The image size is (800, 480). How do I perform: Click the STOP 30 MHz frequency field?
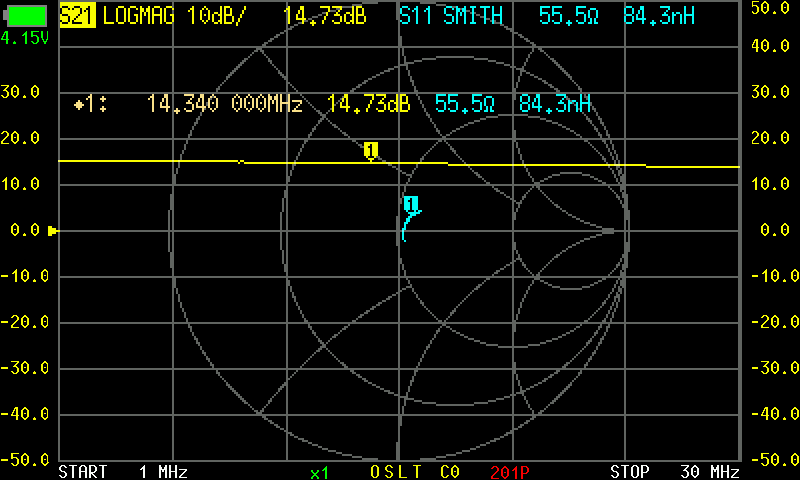click(674, 472)
